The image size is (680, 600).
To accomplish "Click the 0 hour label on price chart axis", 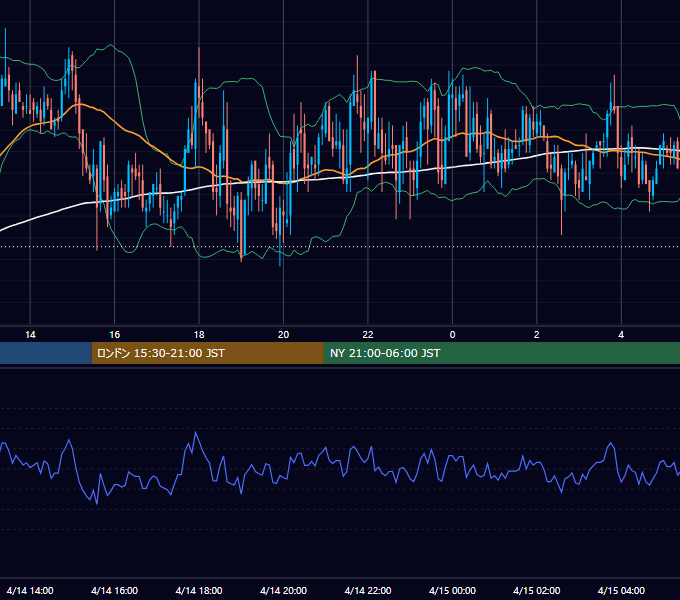I will point(452,335).
